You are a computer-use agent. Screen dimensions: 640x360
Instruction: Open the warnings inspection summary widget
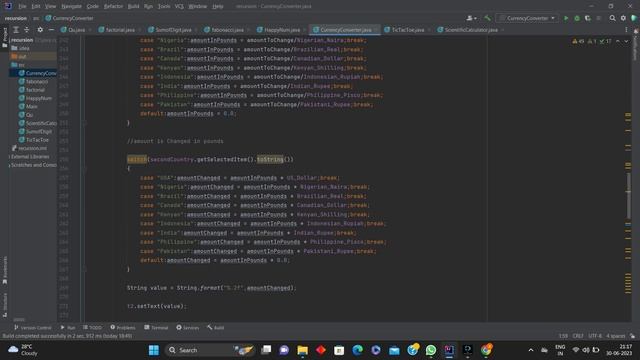591,41
